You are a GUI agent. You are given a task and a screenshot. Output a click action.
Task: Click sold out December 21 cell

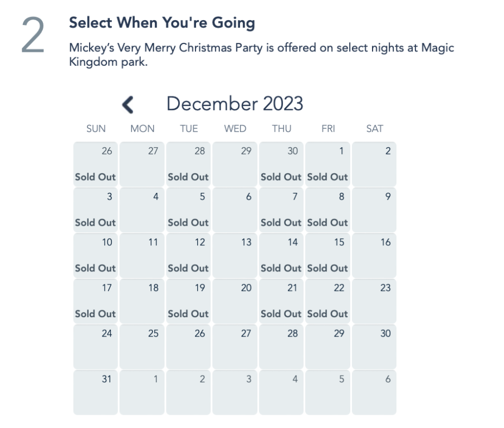pos(281,301)
